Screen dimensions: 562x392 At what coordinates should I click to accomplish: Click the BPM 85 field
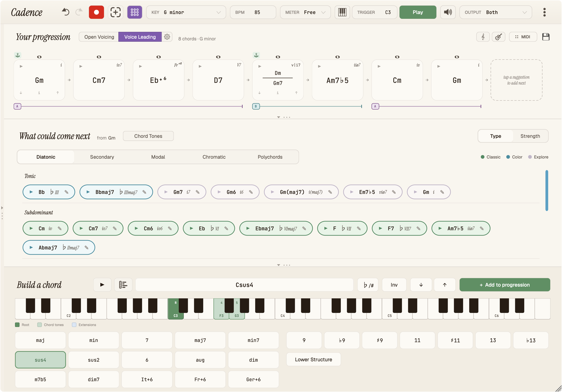(253, 12)
